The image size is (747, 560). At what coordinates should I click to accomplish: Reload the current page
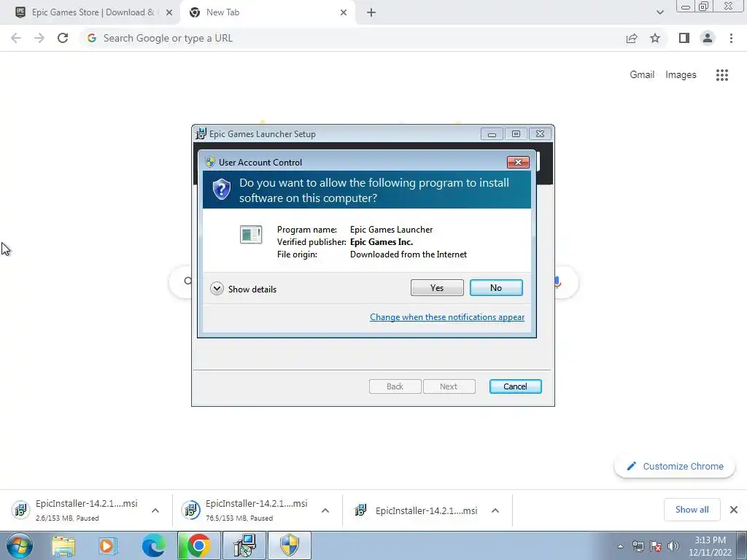[63, 38]
